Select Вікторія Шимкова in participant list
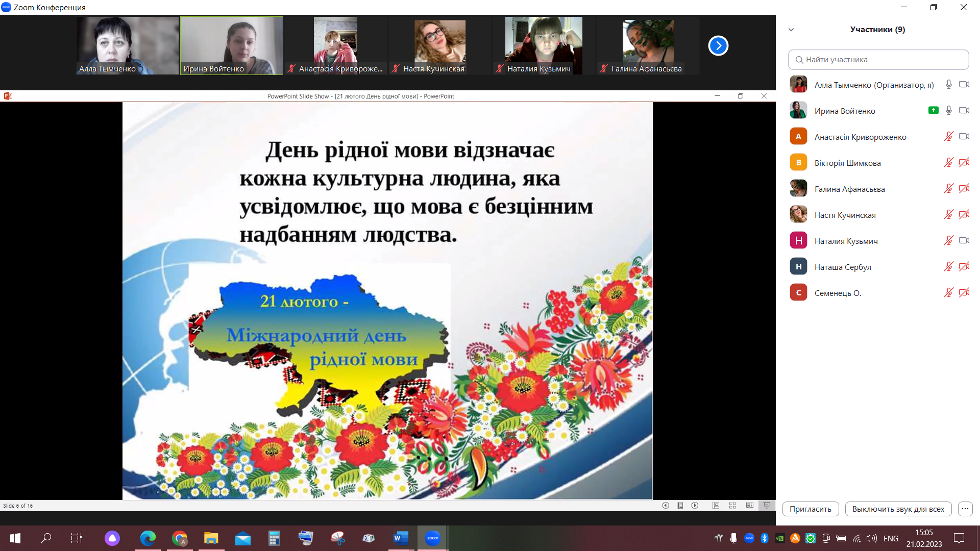 847,163
